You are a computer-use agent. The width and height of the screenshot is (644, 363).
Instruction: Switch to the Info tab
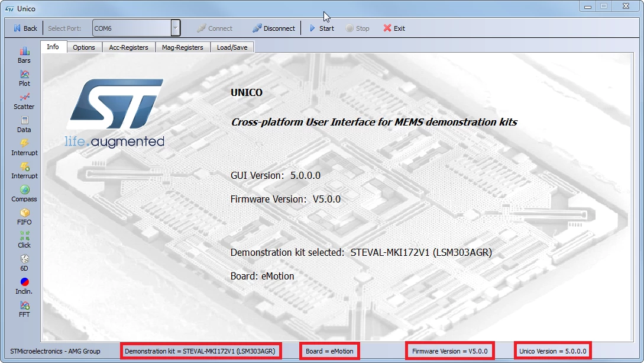53,47
